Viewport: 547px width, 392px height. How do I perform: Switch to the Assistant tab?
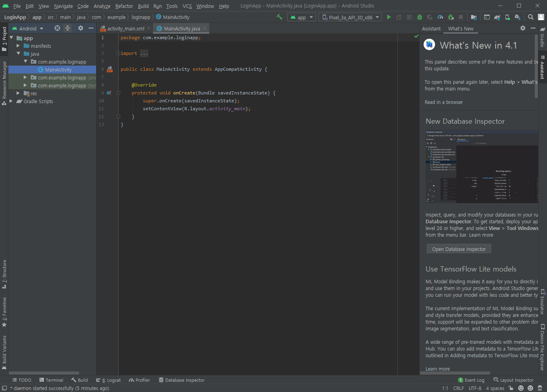431,28
